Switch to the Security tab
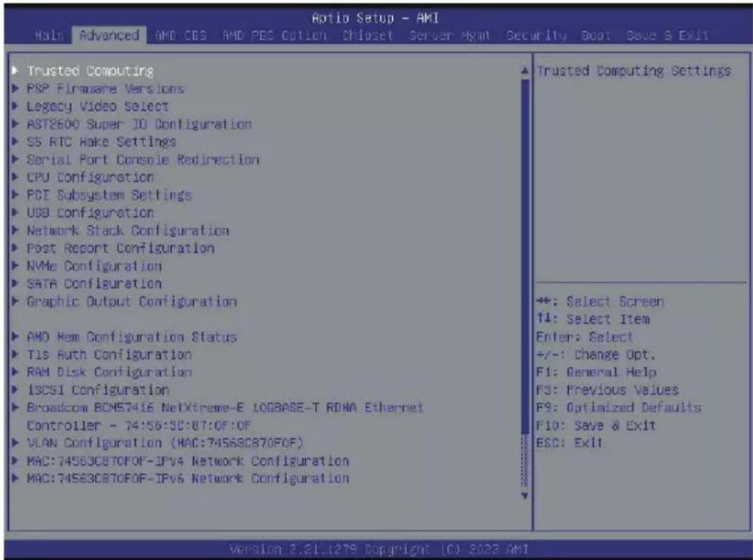Viewport: 753px width, 560px height. pyautogui.click(x=536, y=35)
